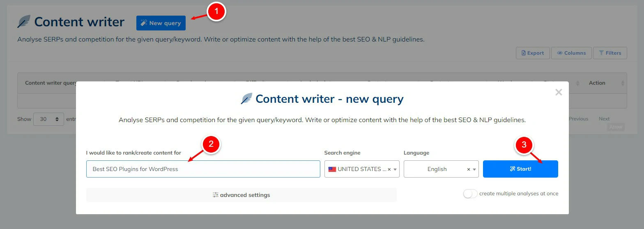The height and width of the screenshot is (229, 644).
Task: Open the Language dropdown arrow
Action: [x=474, y=169]
